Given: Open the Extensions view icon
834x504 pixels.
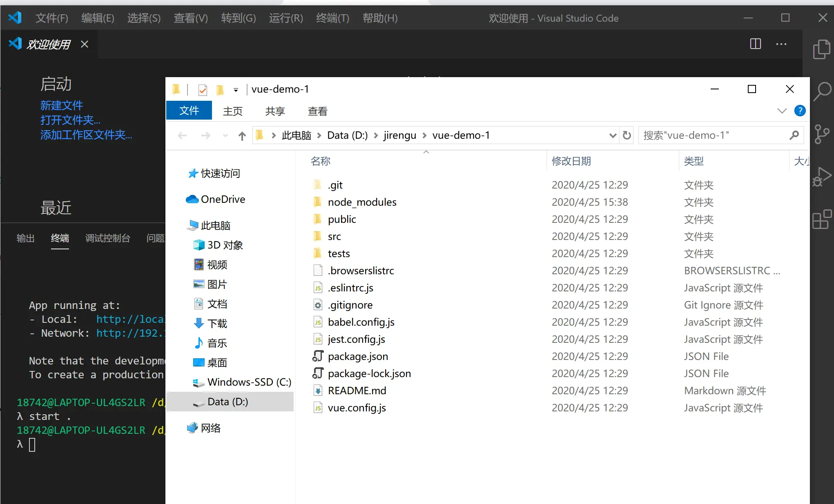Looking at the screenshot, I should point(821,220).
